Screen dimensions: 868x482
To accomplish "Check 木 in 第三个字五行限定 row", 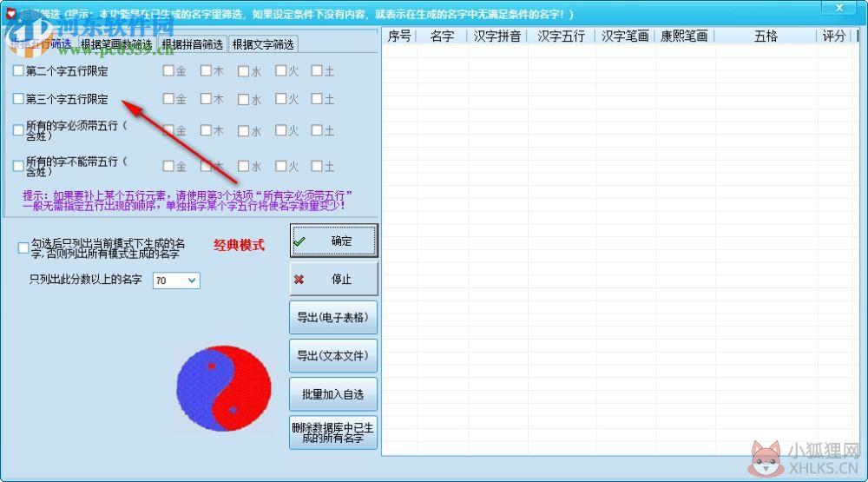I will coord(206,99).
